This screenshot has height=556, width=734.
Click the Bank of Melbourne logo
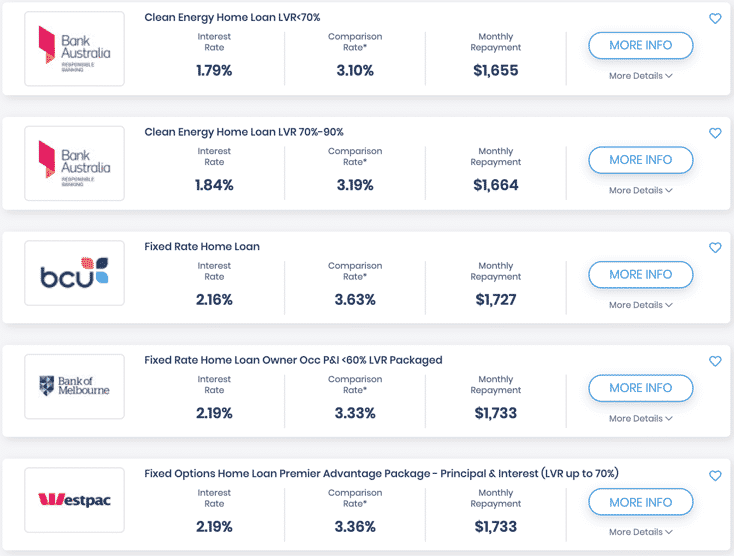[74, 387]
